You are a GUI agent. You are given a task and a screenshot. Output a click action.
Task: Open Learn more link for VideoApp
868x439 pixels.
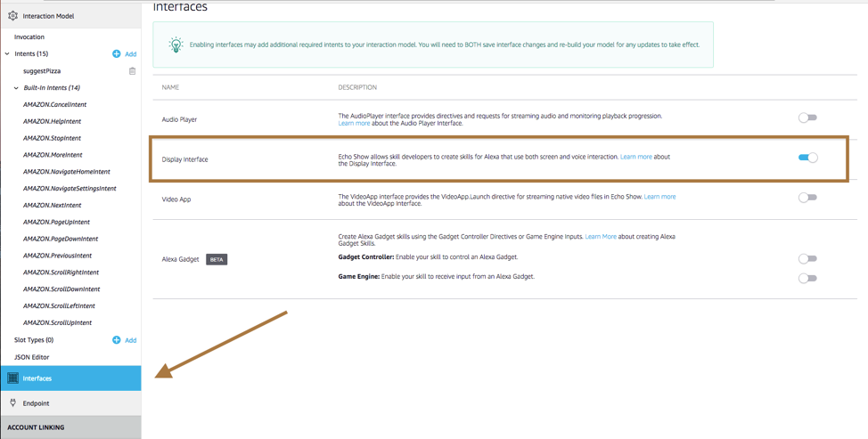659,197
